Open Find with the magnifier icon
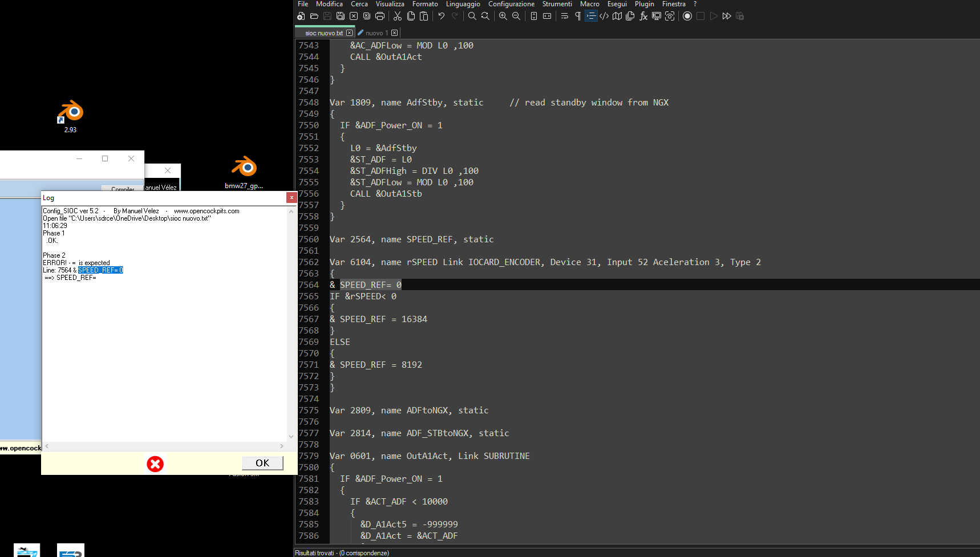Screen dimensions: 980x557 [x=472, y=16]
